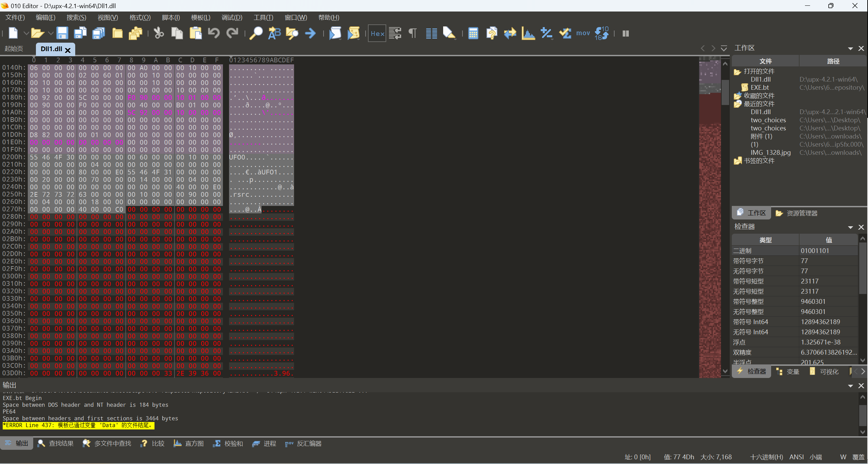Screen dimensions: 868x464
Task: Click the Convert arrows icon
Action: click(x=510, y=33)
